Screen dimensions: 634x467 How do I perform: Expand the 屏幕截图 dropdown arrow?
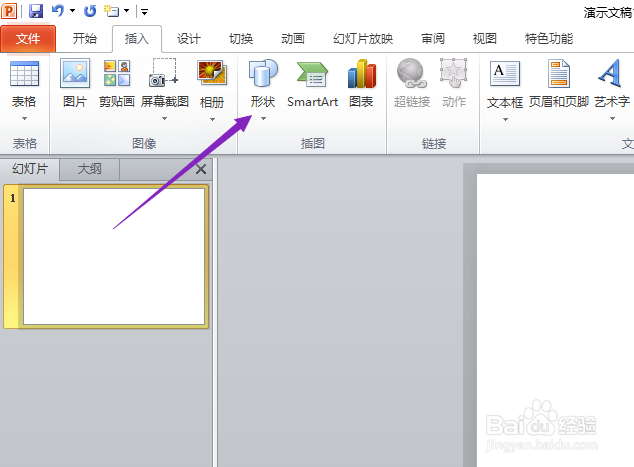pos(165,119)
